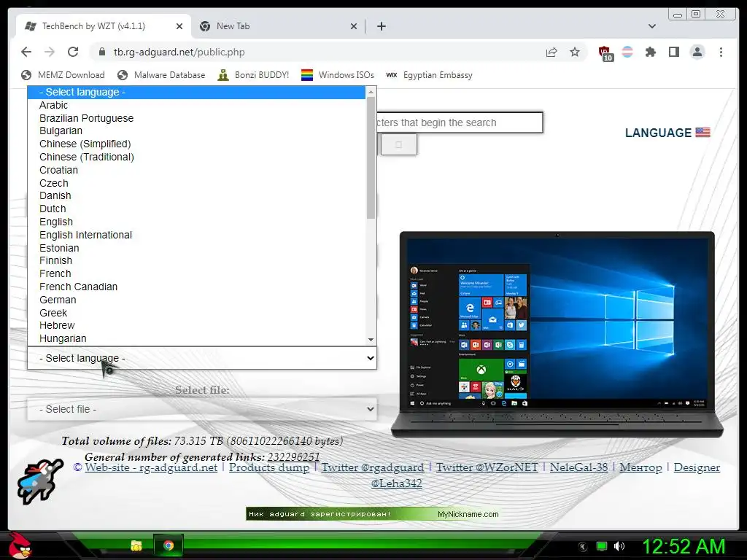Pick Chinese (Traditional) language
This screenshot has width=747, height=560.
click(197, 157)
